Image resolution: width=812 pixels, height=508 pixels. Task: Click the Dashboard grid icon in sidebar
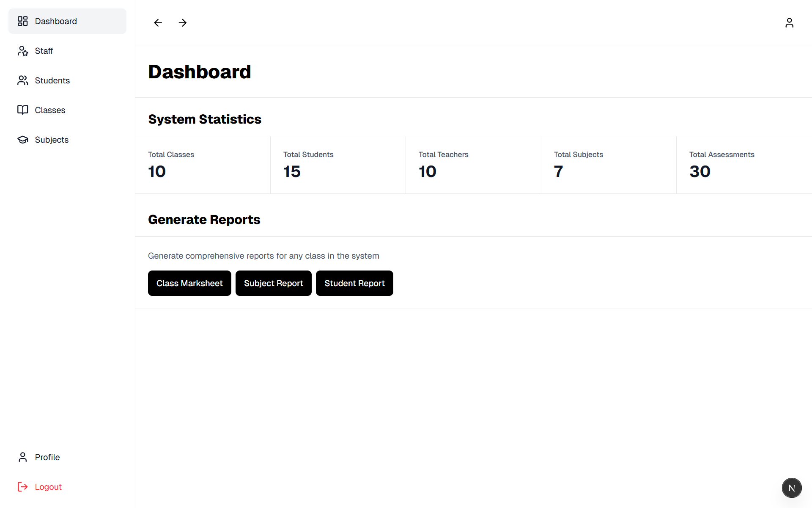pyautogui.click(x=23, y=21)
